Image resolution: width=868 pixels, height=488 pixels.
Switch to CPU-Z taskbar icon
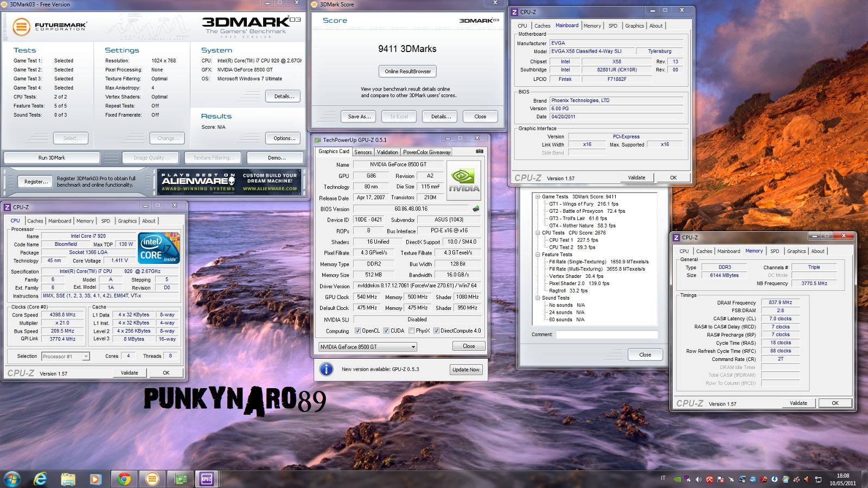pos(207,479)
